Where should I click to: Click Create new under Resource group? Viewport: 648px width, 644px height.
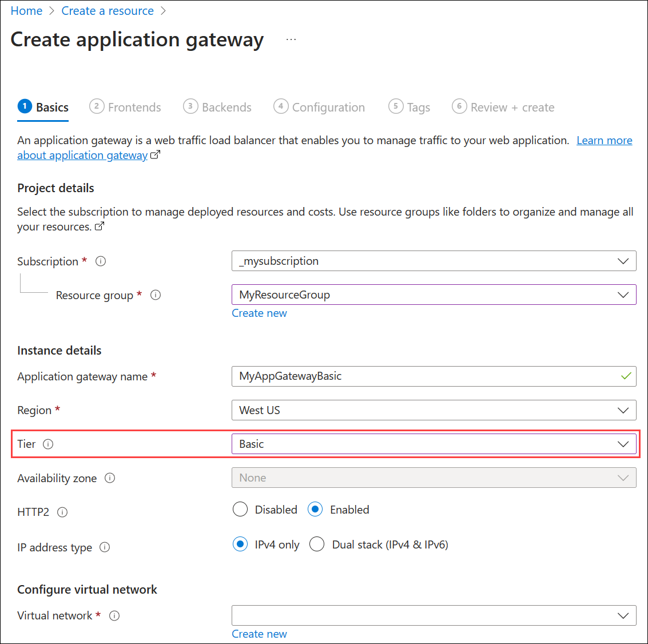tap(259, 313)
